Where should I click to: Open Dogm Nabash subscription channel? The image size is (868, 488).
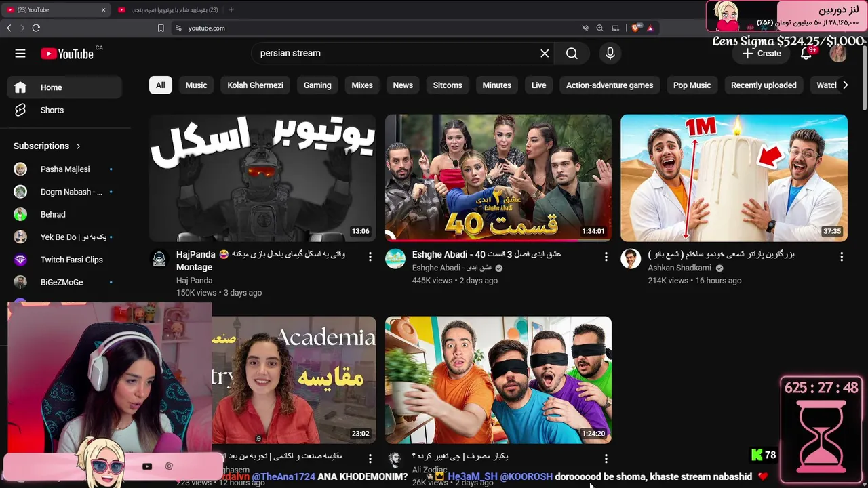click(x=64, y=192)
